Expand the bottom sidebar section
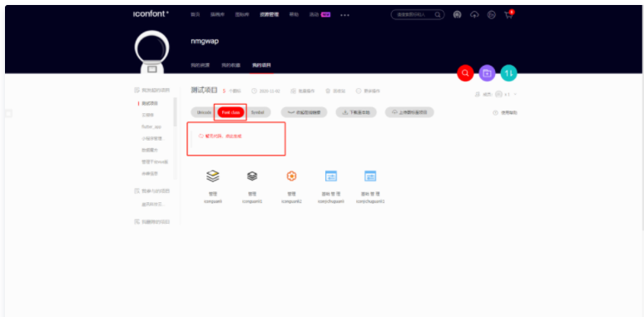The height and width of the screenshot is (317, 644). pyautogui.click(x=152, y=222)
